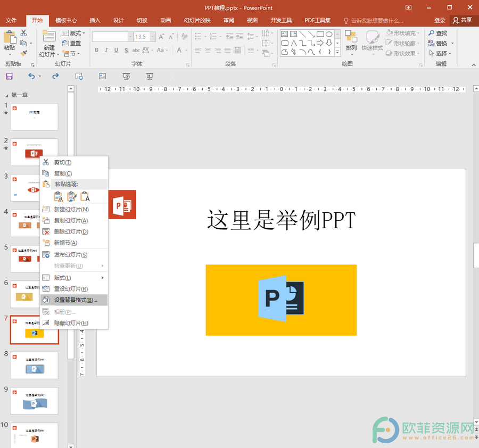Choose 发布幻灯片(S) in context menu
This screenshot has width=479, height=448.
click(x=74, y=255)
